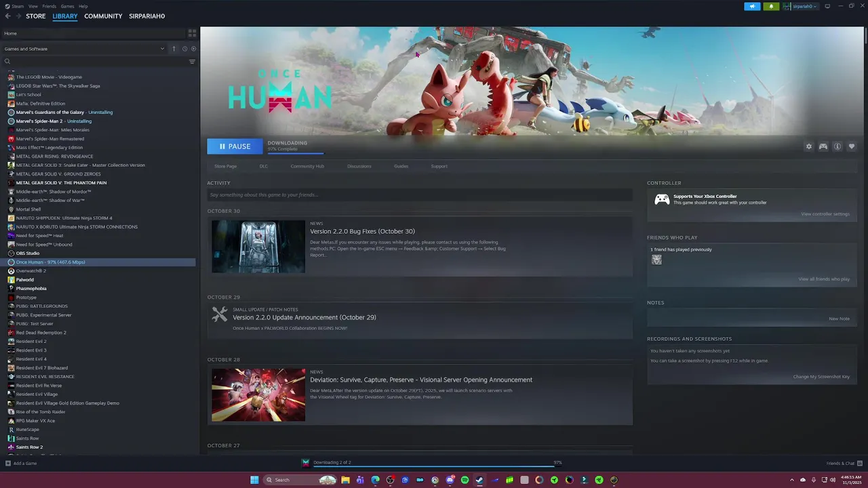Open Microsoft Edge from the taskbar
The width and height of the screenshot is (868, 488).
click(x=375, y=480)
